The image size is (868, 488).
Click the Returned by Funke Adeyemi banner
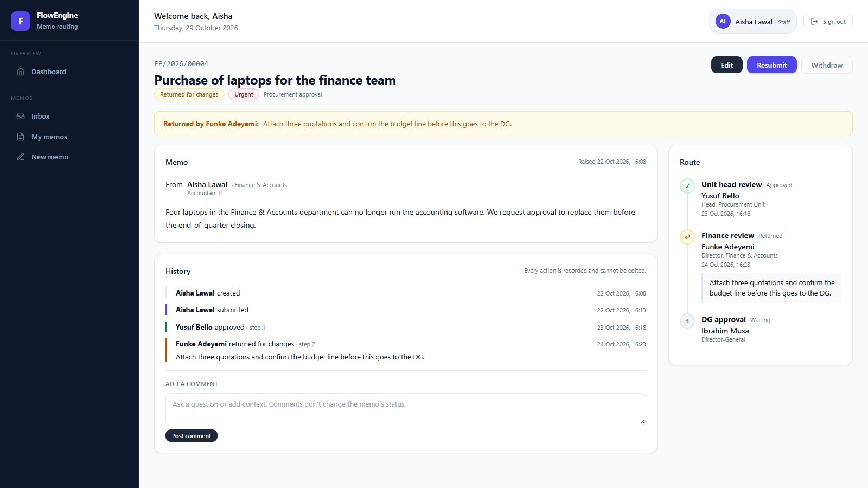pyautogui.click(x=503, y=124)
